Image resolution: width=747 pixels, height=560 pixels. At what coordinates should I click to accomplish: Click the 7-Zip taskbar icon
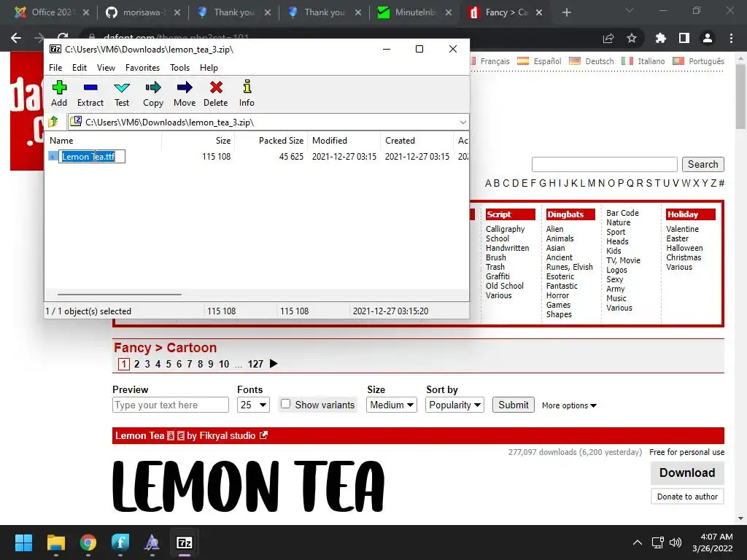point(185,542)
